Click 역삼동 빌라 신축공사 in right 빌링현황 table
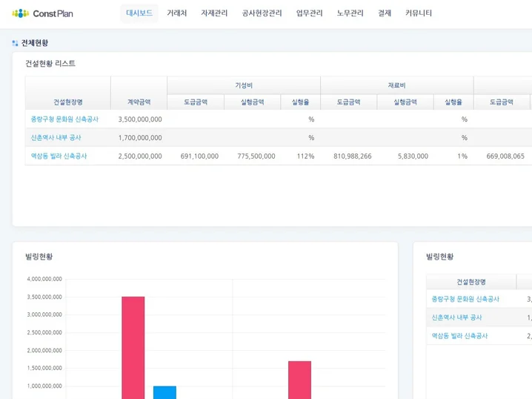Image resolution: width=532 pixels, height=399 pixels. (x=459, y=336)
